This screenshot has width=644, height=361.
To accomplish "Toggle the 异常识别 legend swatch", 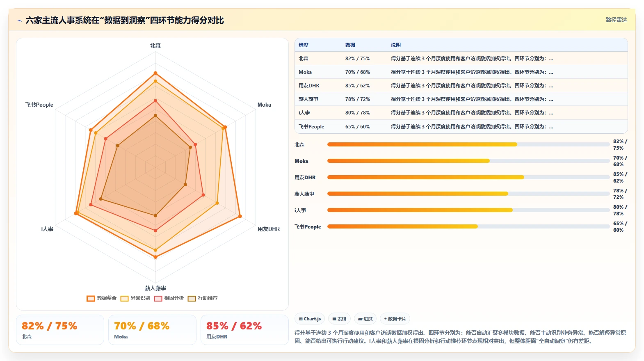I will (124, 298).
